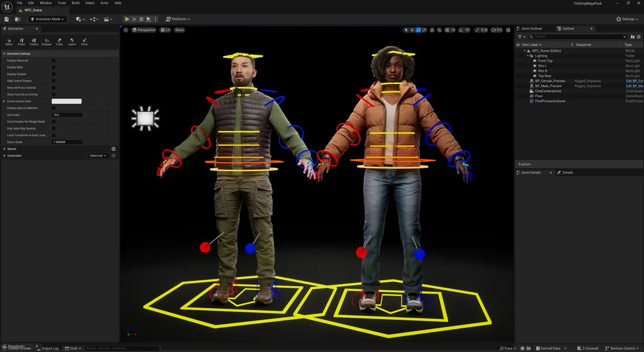Activate the rotate transform gizmo icon
Viewport: 644px width, 352px height.
(x=418, y=30)
